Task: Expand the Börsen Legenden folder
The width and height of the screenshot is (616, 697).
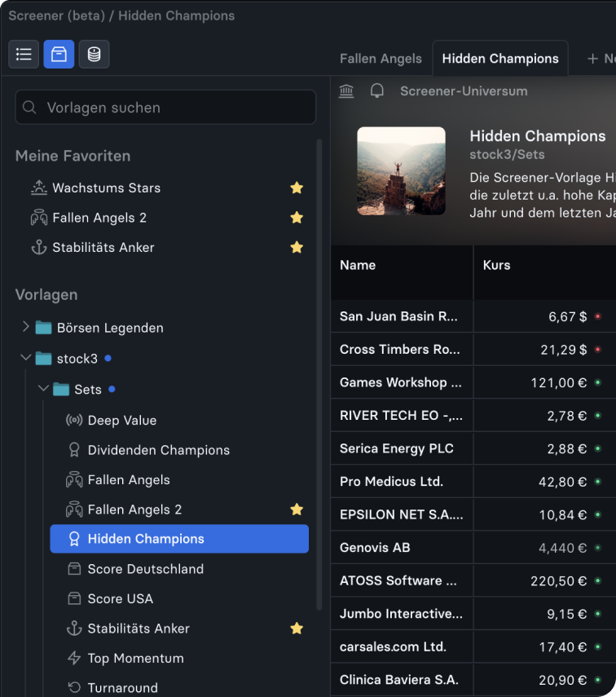Action: point(25,328)
